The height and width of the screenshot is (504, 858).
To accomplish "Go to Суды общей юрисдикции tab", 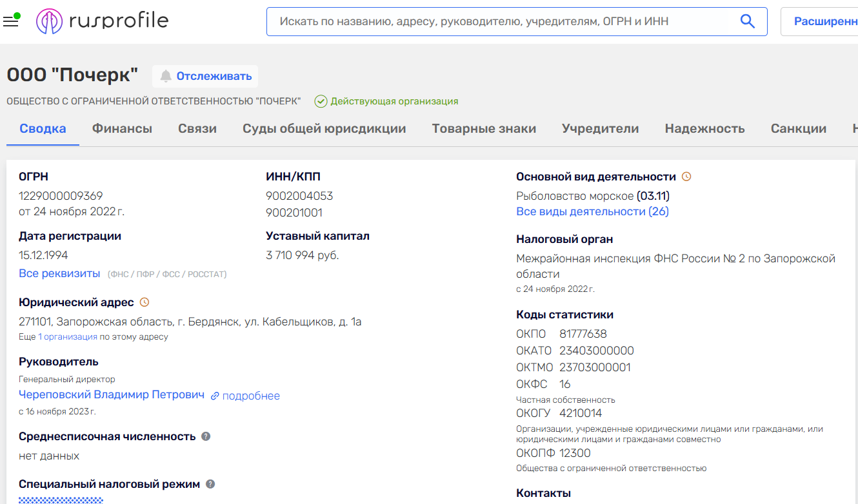I will (324, 128).
